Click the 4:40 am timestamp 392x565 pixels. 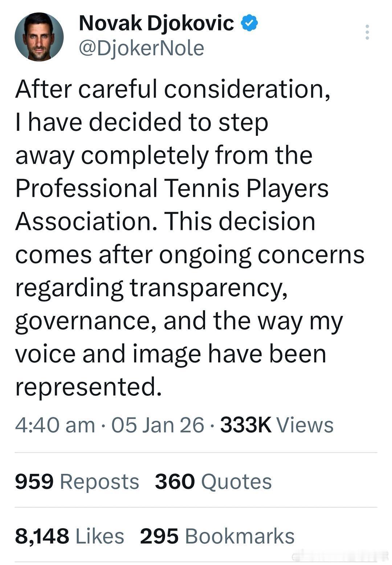click(x=55, y=425)
